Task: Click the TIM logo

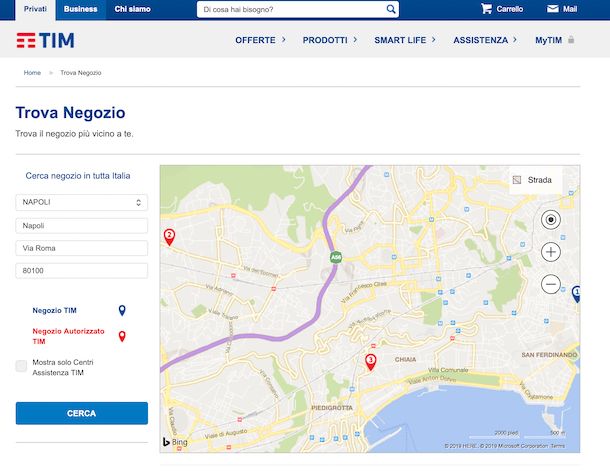Action: pos(45,40)
